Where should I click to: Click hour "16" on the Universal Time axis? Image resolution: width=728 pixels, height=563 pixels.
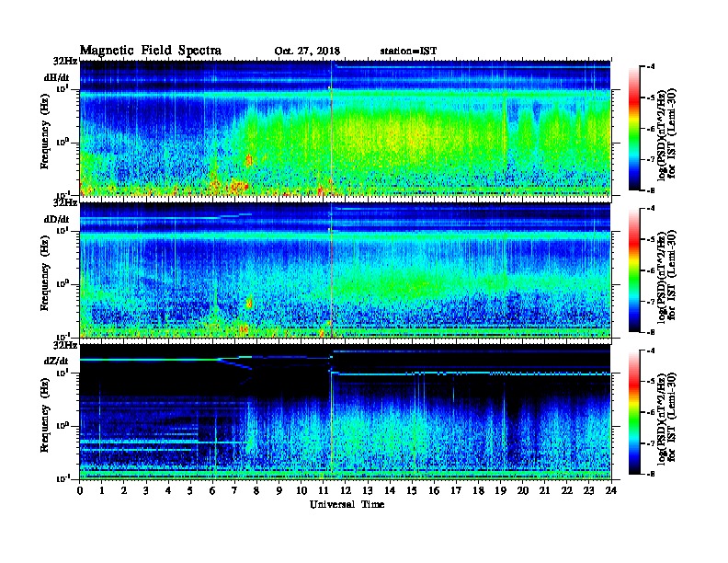(434, 490)
